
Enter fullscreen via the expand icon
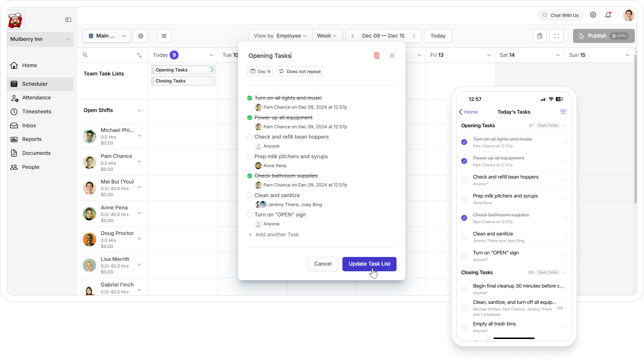pos(556,36)
